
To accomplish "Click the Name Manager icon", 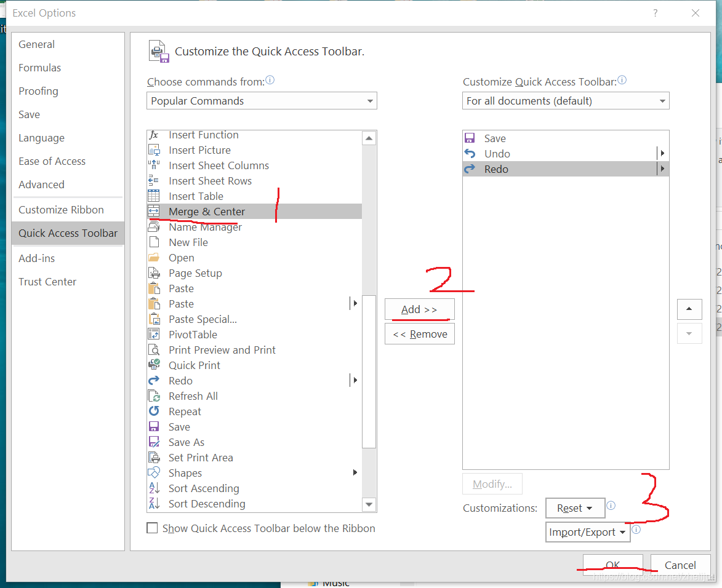I will 154,227.
